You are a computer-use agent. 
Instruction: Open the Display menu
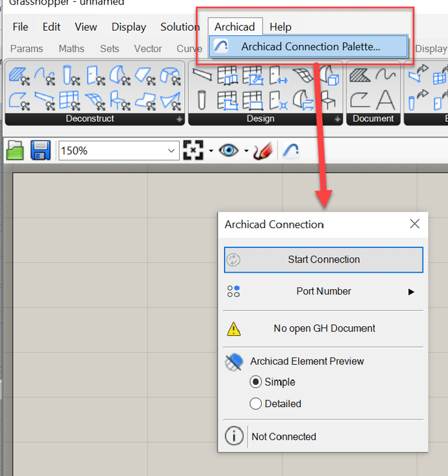click(x=129, y=27)
